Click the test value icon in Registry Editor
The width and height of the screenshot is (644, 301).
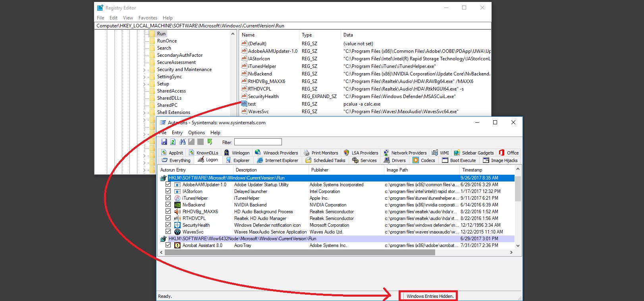pyautogui.click(x=244, y=104)
